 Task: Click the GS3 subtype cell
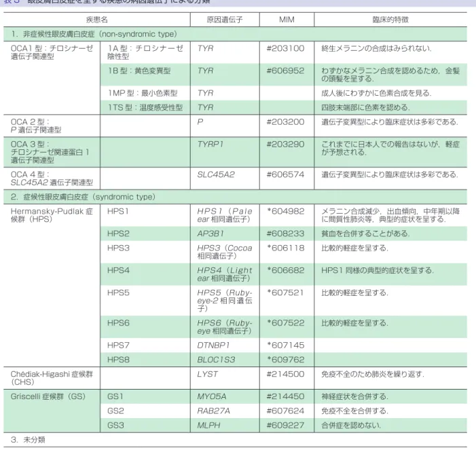(x=145, y=425)
